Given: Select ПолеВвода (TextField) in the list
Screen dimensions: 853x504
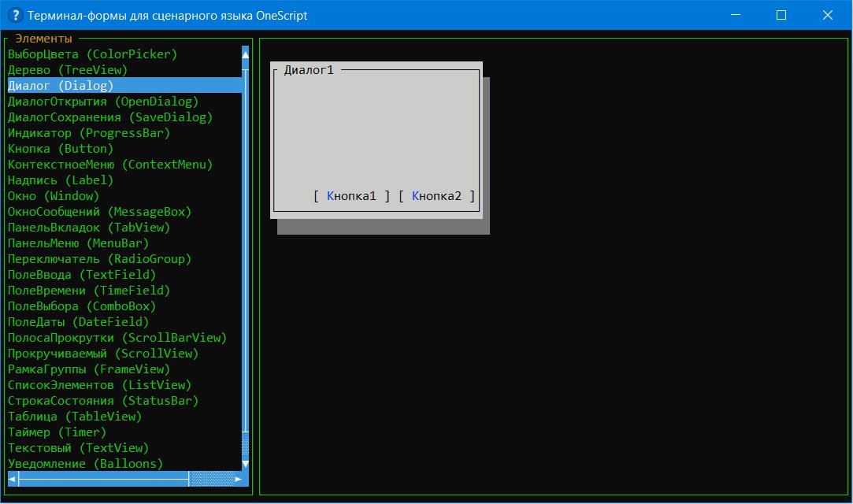Looking at the screenshot, I should point(82,275).
